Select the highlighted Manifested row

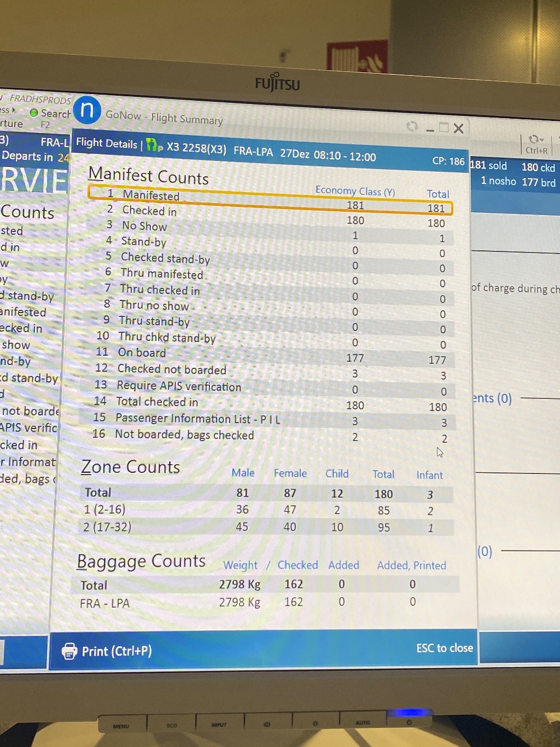pos(270,200)
